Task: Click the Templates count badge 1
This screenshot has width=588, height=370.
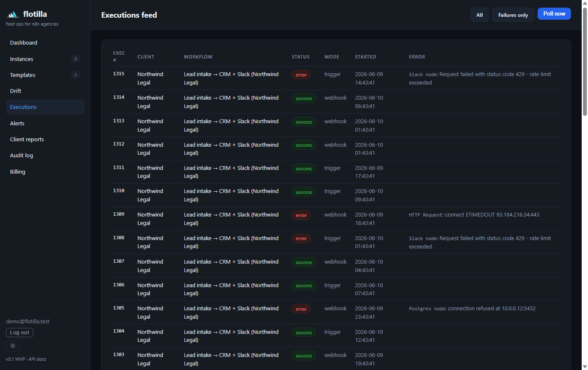Action: (x=76, y=75)
